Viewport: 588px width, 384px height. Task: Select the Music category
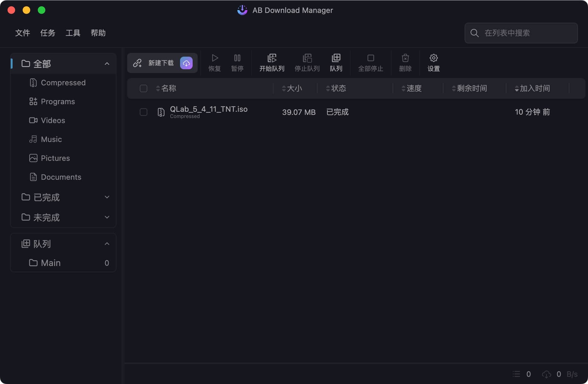(63, 139)
